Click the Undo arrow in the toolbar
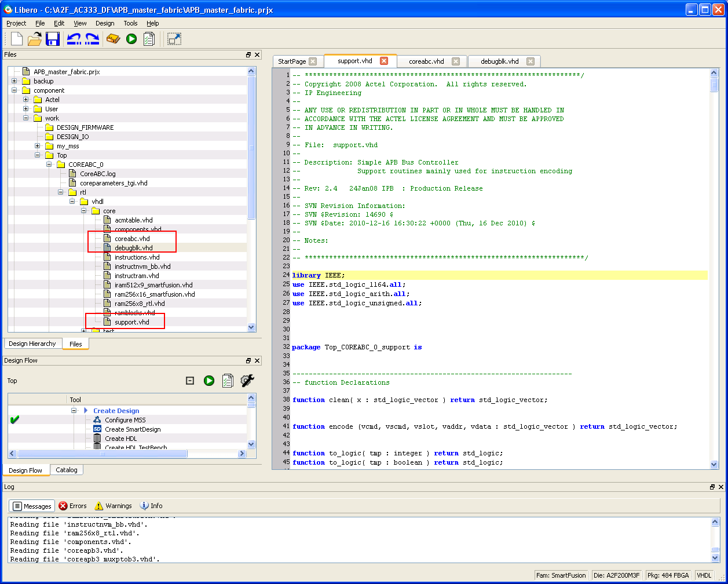This screenshot has height=584, width=728. [x=74, y=39]
